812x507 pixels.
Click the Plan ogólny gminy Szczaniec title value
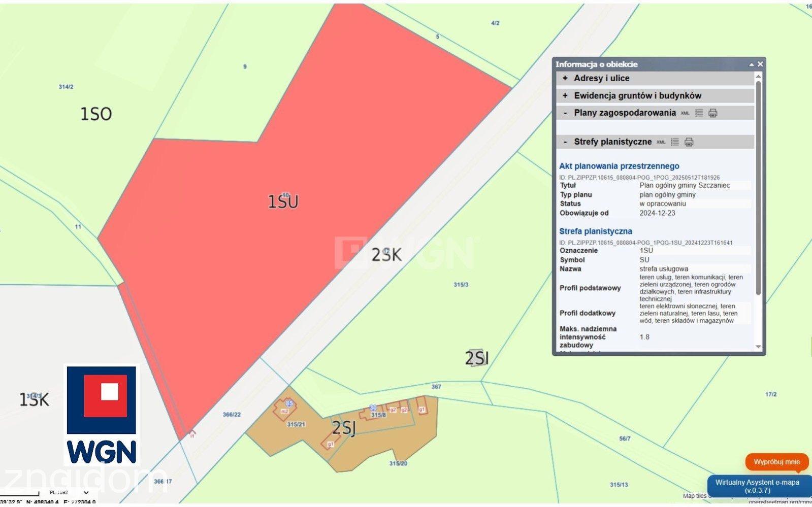tap(685, 185)
